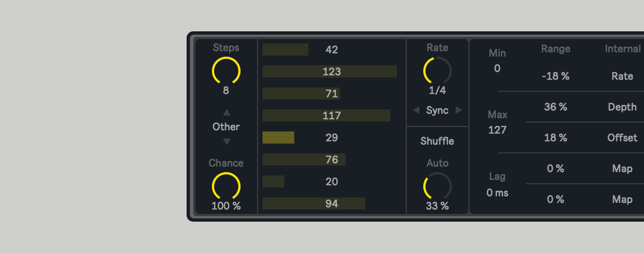The height and width of the screenshot is (253, 644).
Task: Click the Min value field 0
Action: click(497, 69)
